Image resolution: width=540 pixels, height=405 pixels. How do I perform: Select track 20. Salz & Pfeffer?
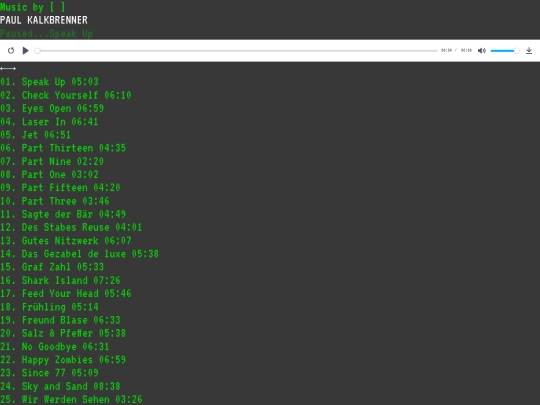63,333
